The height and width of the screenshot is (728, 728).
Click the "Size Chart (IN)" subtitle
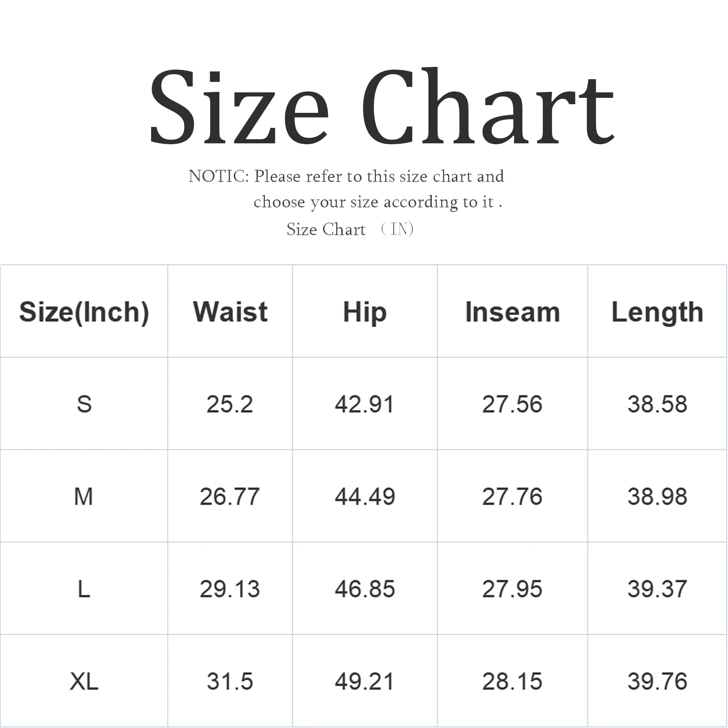point(349,229)
